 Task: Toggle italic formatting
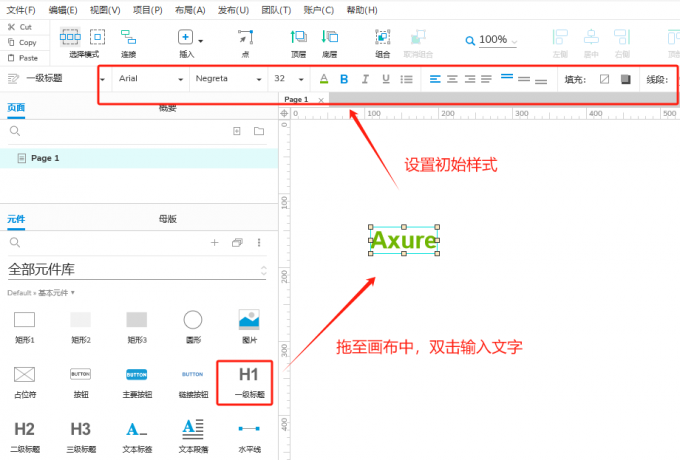[x=365, y=79]
